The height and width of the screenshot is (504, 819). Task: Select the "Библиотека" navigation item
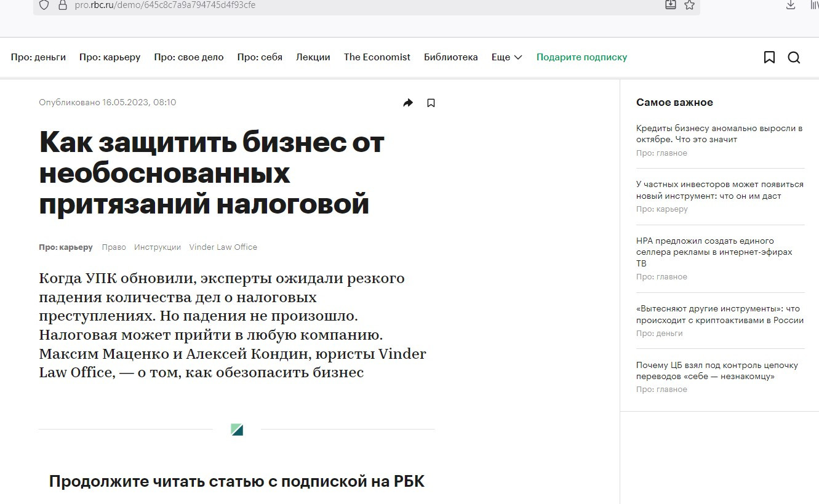tap(451, 57)
